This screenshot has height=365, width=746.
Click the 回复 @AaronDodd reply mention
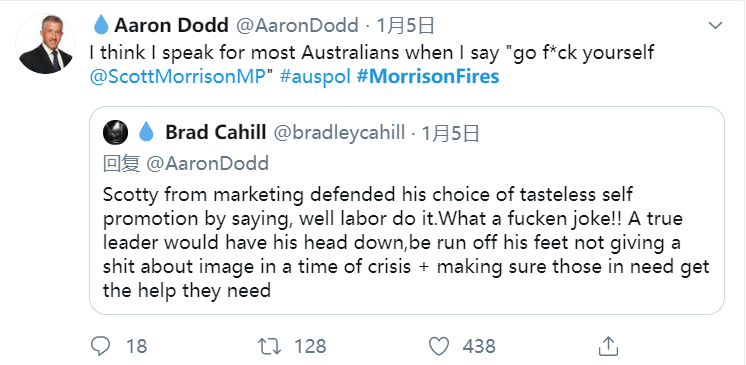[x=186, y=163]
